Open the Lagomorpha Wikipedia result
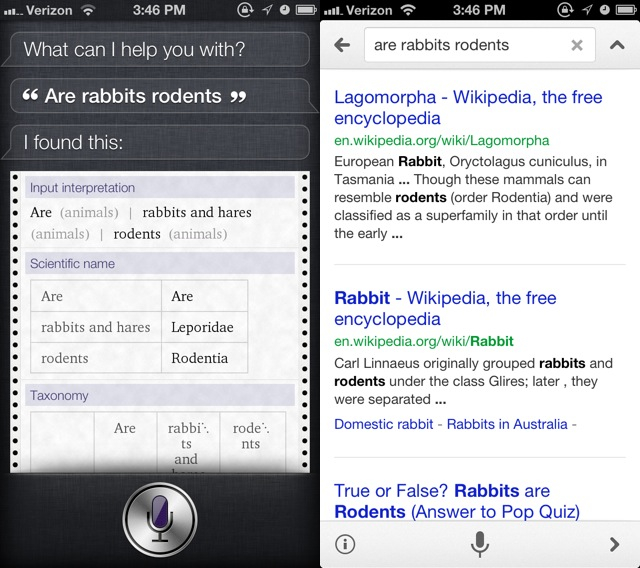 [468, 108]
